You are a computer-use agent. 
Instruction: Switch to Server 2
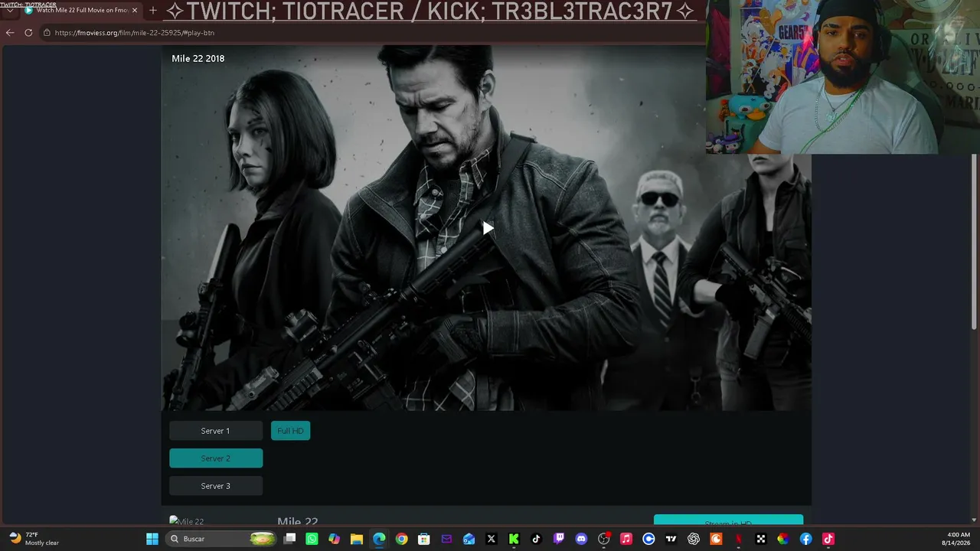pos(215,458)
